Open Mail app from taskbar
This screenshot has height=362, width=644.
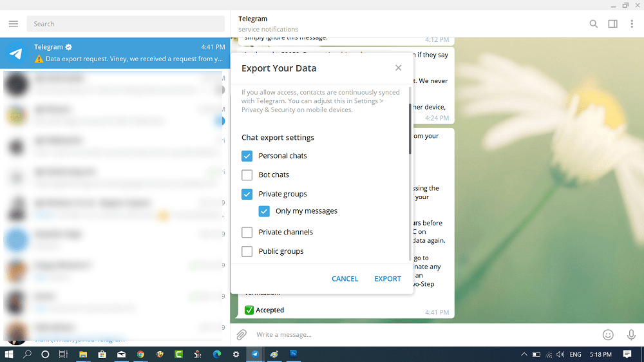click(x=122, y=354)
